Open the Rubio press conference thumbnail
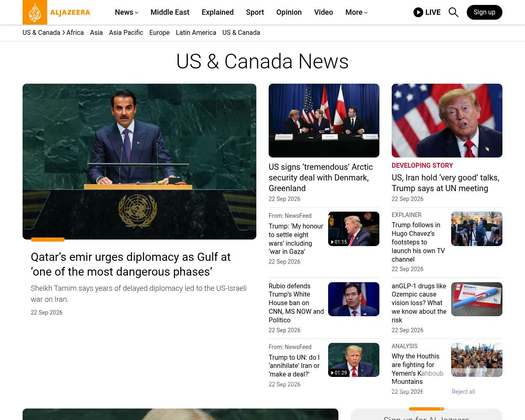The width and height of the screenshot is (525, 420). [354, 299]
